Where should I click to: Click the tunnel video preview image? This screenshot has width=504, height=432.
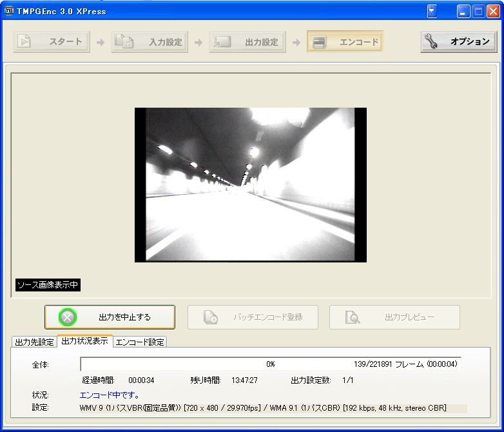[x=251, y=184]
